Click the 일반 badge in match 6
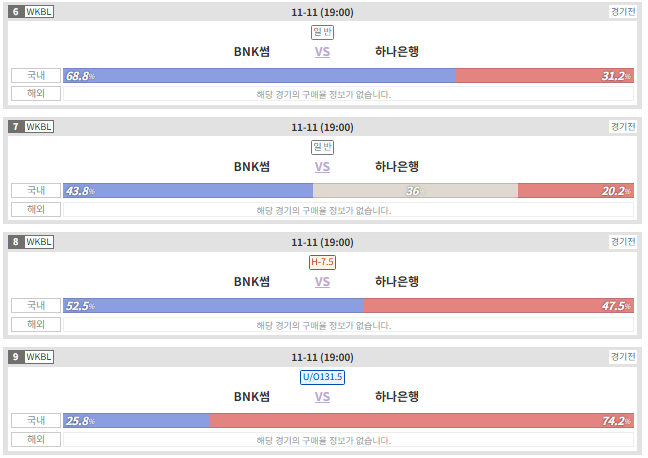Image resolution: width=648 pixels, height=458 pixels. [322, 32]
